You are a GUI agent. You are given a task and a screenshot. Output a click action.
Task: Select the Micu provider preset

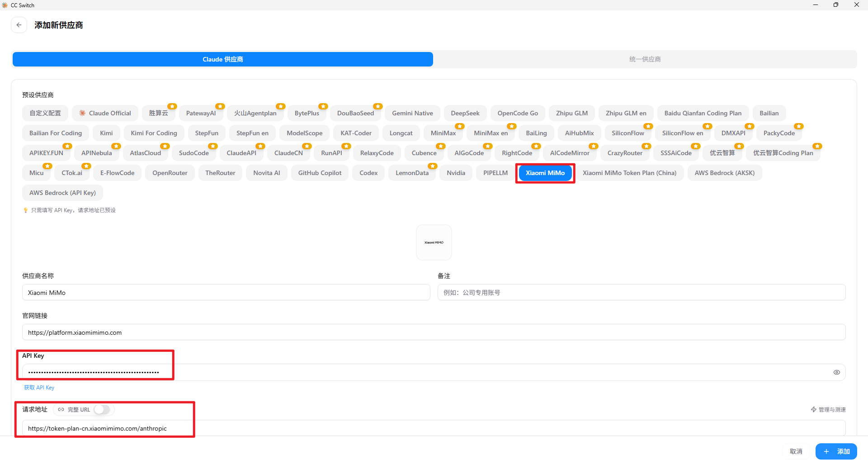click(x=37, y=173)
